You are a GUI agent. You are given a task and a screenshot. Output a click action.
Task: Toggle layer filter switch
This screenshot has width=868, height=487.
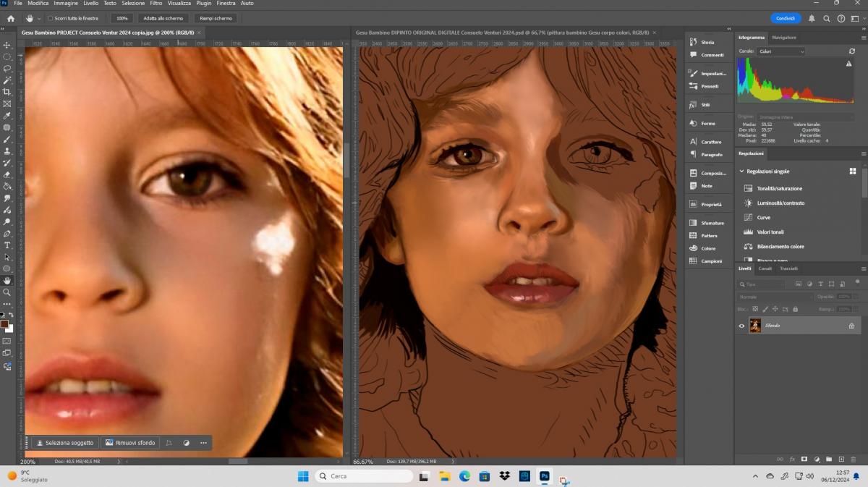(x=857, y=282)
